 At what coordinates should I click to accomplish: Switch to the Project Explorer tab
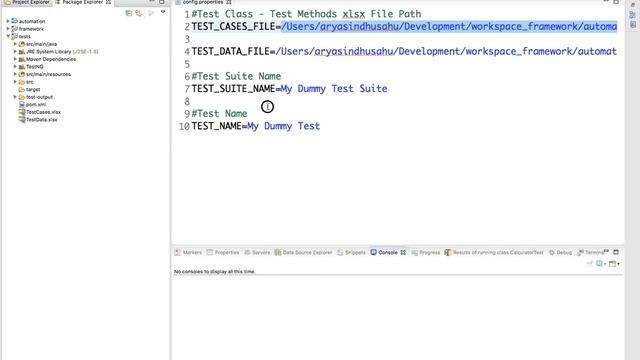27,2
